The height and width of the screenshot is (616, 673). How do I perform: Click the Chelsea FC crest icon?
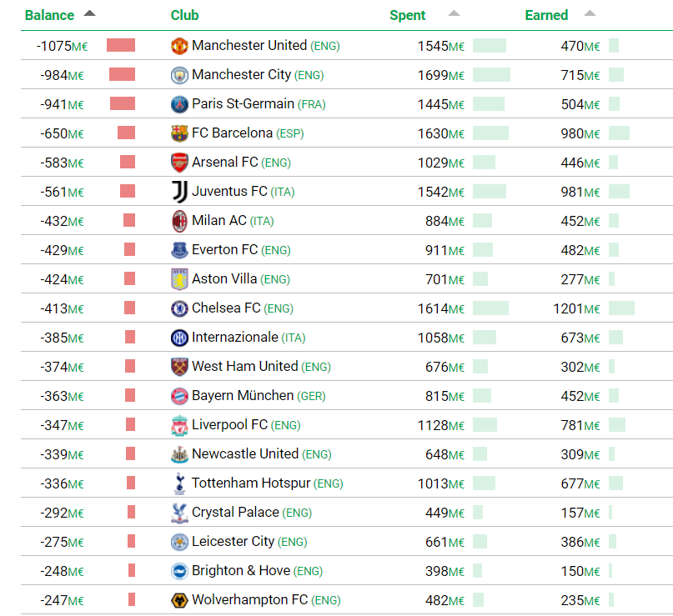pos(179,308)
